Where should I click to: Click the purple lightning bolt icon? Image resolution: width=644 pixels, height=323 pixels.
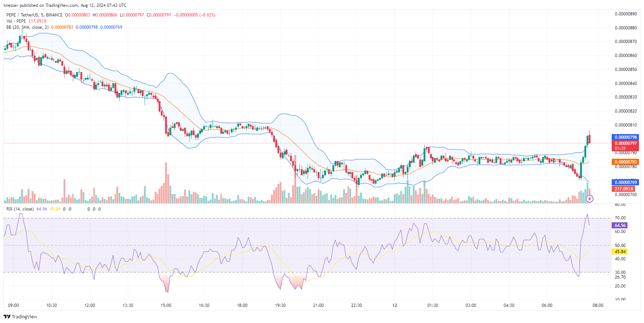pos(589,199)
